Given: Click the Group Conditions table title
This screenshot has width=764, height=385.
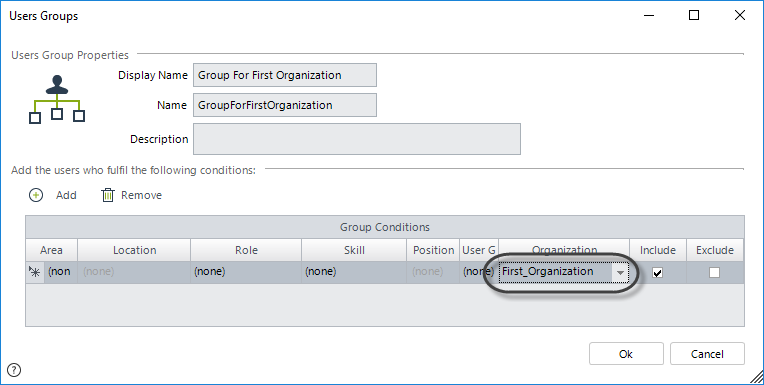Looking at the screenshot, I should tap(385, 227).
